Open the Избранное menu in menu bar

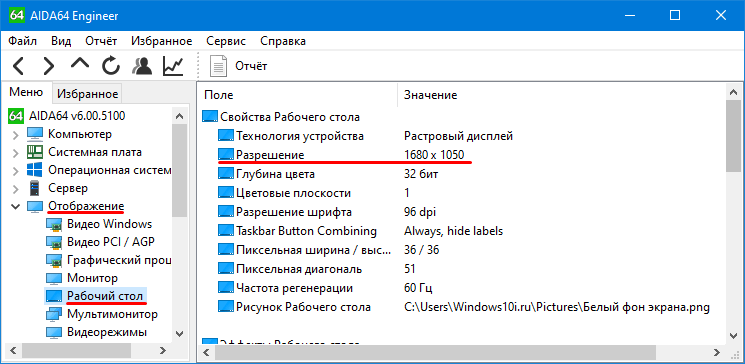(162, 41)
